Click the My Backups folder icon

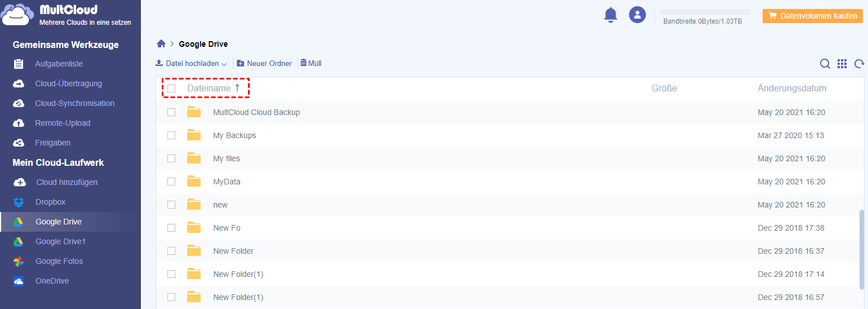point(194,135)
